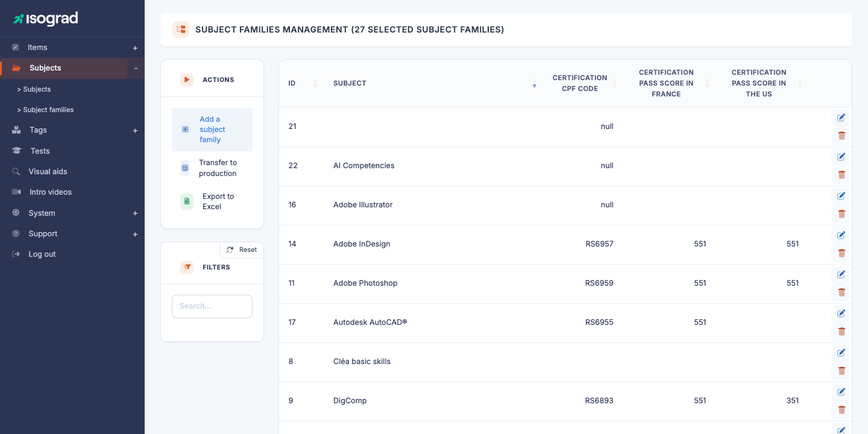Click the Tests graduation cap icon
The height and width of the screenshot is (434, 868).
click(x=16, y=151)
